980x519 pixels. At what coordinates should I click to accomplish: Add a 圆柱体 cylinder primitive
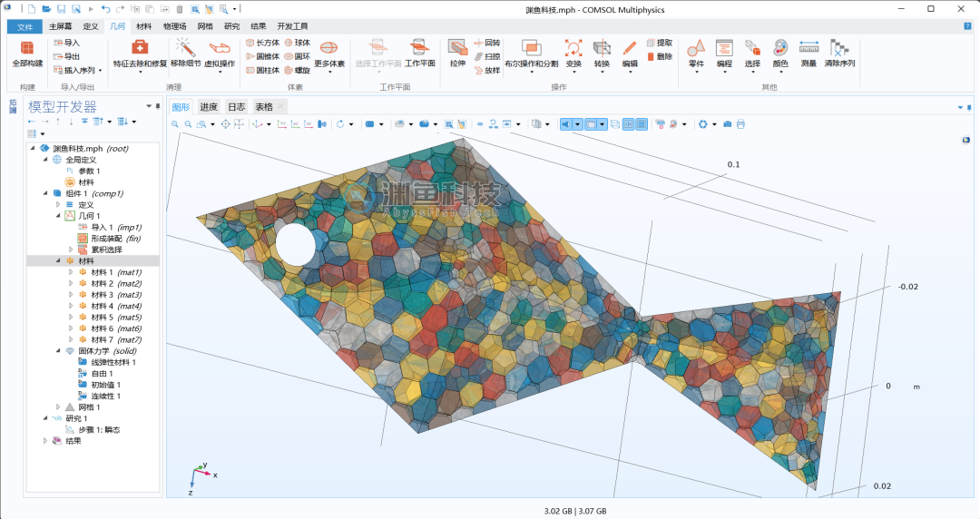262,70
